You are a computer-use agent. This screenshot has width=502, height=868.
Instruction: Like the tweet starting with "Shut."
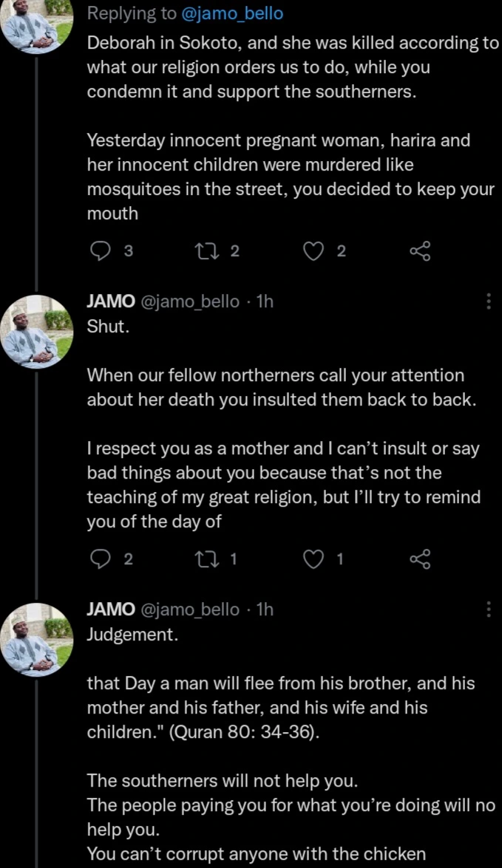click(314, 559)
